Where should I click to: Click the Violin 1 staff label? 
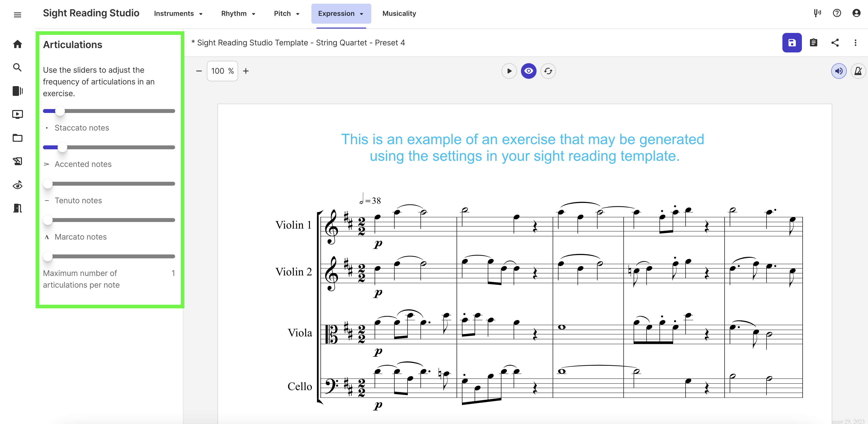tap(293, 225)
